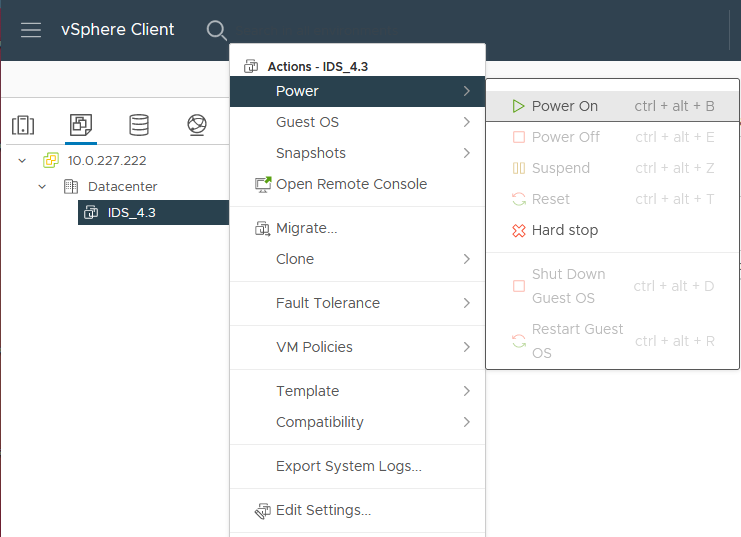
Task: Expand the Template submenu arrow
Action: (x=466, y=391)
